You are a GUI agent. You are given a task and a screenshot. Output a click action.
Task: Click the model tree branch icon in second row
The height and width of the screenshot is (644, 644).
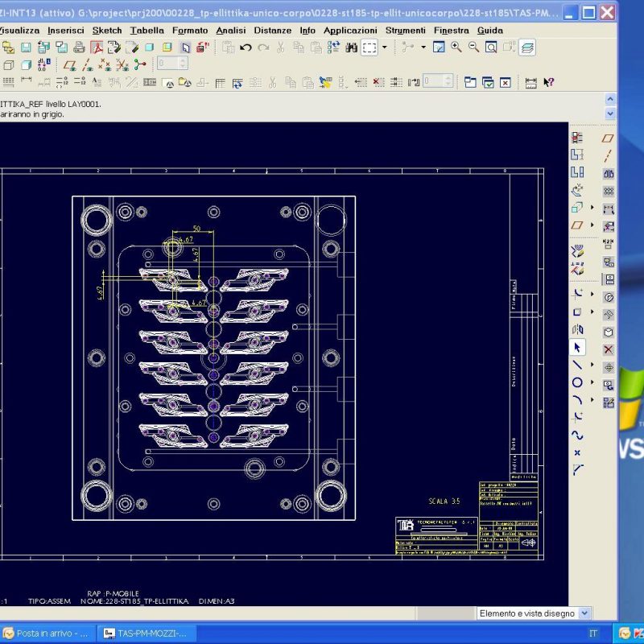pos(140,64)
